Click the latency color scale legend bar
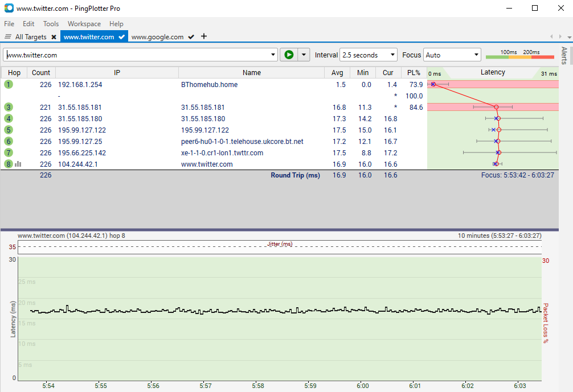The height and width of the screenshot is (392, 573). (x=519, y=56)
